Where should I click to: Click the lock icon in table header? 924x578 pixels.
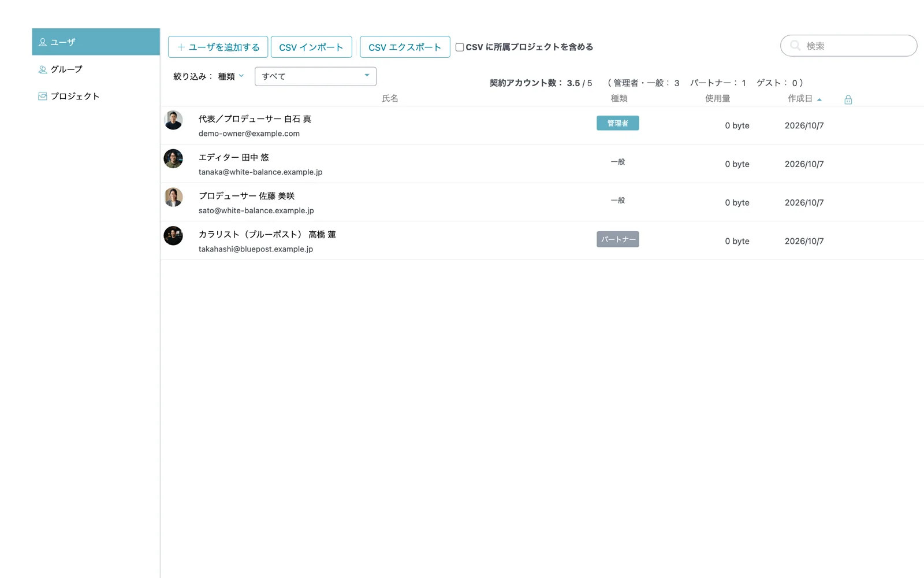point(848,99)
